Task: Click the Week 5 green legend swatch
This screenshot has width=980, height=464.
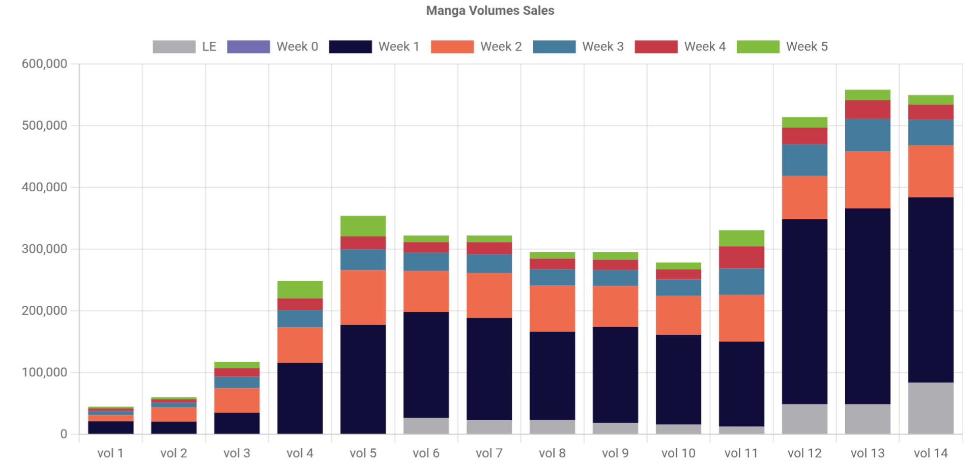Action: 758,47
